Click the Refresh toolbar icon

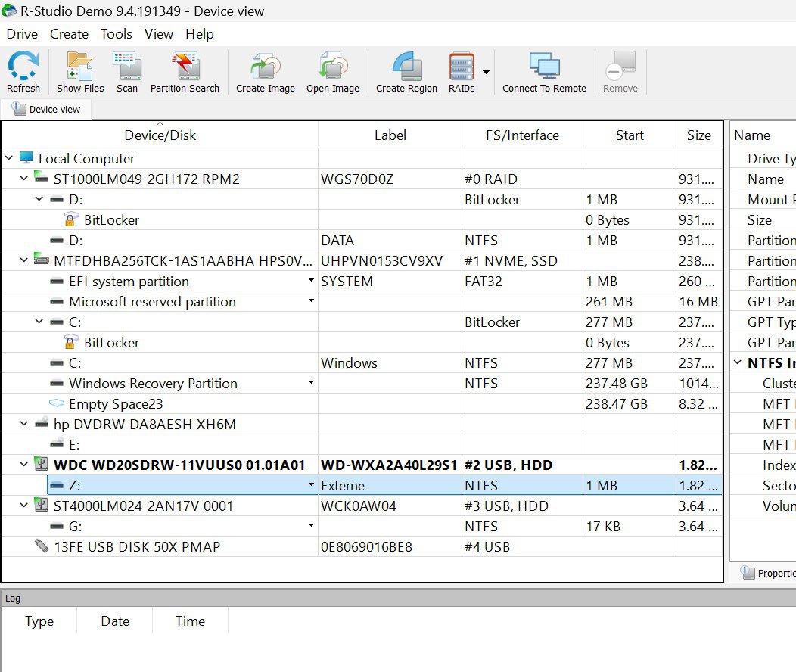[x=23, y=73]
